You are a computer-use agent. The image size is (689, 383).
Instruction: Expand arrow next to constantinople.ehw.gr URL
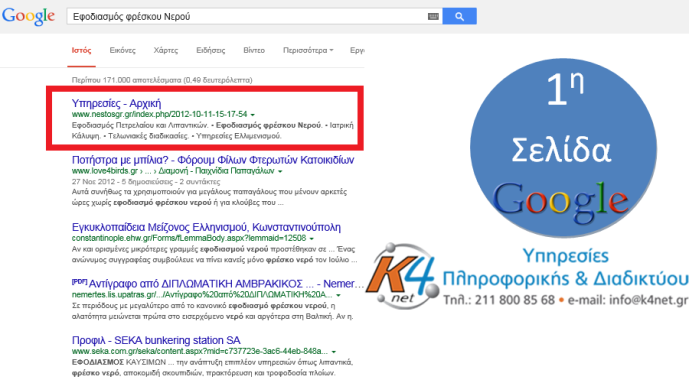[312, 238]
